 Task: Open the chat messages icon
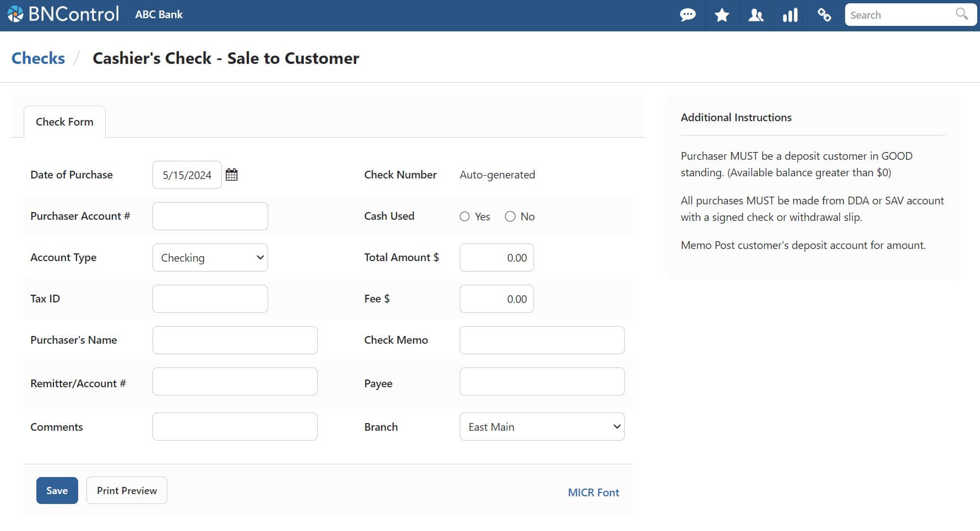tap(688, 15)
